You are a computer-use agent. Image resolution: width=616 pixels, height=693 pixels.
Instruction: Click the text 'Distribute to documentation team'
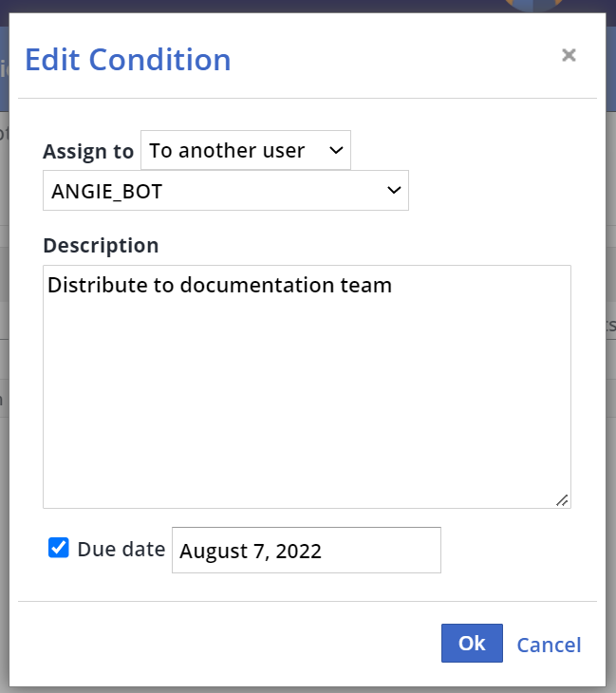click(x=219, y=285)
